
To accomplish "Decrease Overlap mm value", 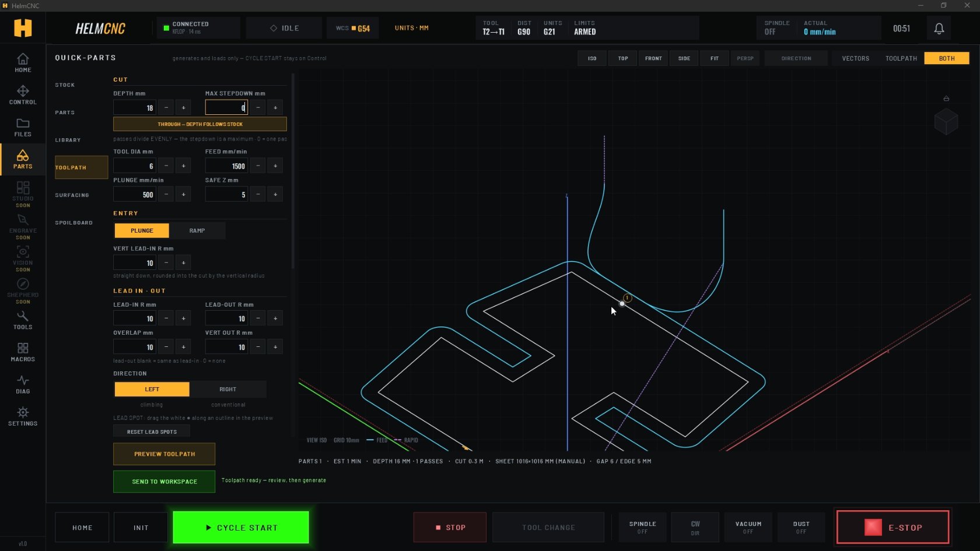I will click(x=166, y=347).
